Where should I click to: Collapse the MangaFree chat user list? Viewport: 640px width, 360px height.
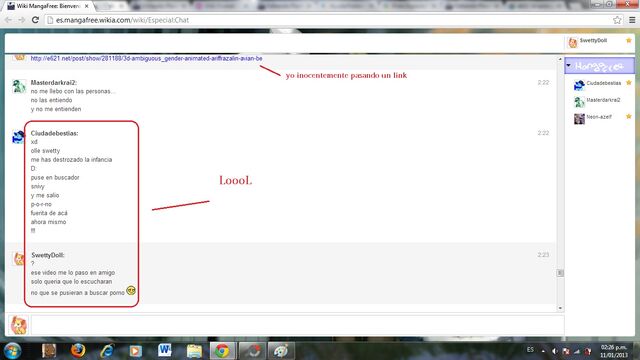(x=569, y=65)
